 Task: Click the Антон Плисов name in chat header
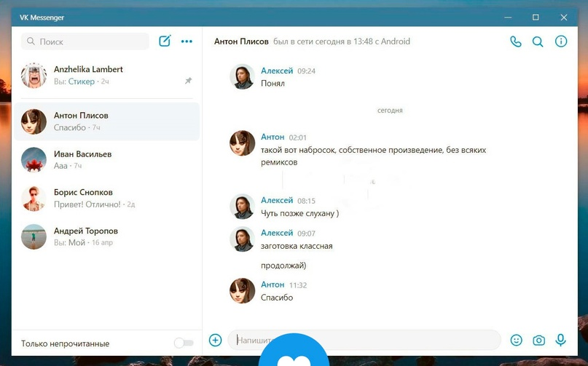tap(241, 41)
